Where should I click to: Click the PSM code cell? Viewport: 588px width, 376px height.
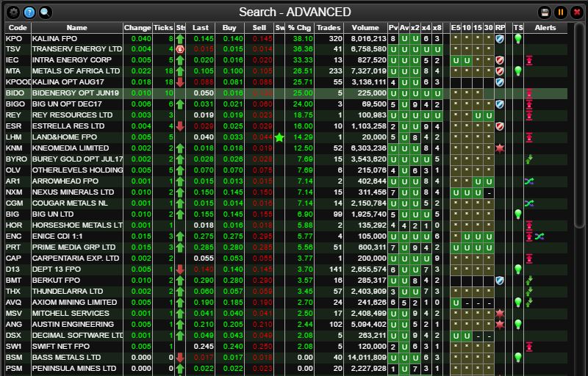pos(18,369)
